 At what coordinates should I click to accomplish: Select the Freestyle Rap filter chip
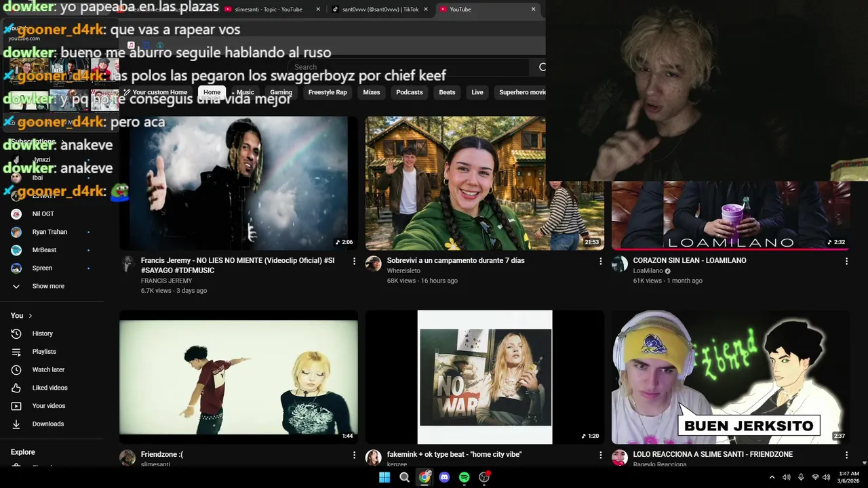[328, 92]
